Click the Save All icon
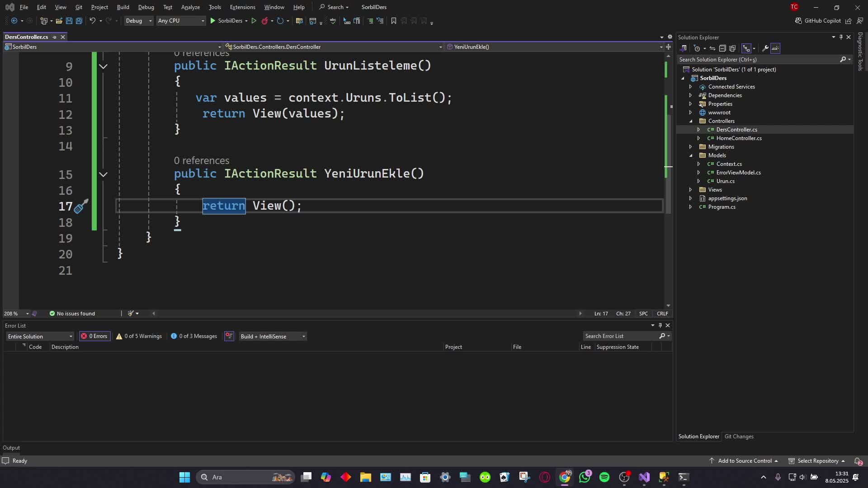Image resolution: width=868 pixels, height=488 pixels. tap(79, 21)
